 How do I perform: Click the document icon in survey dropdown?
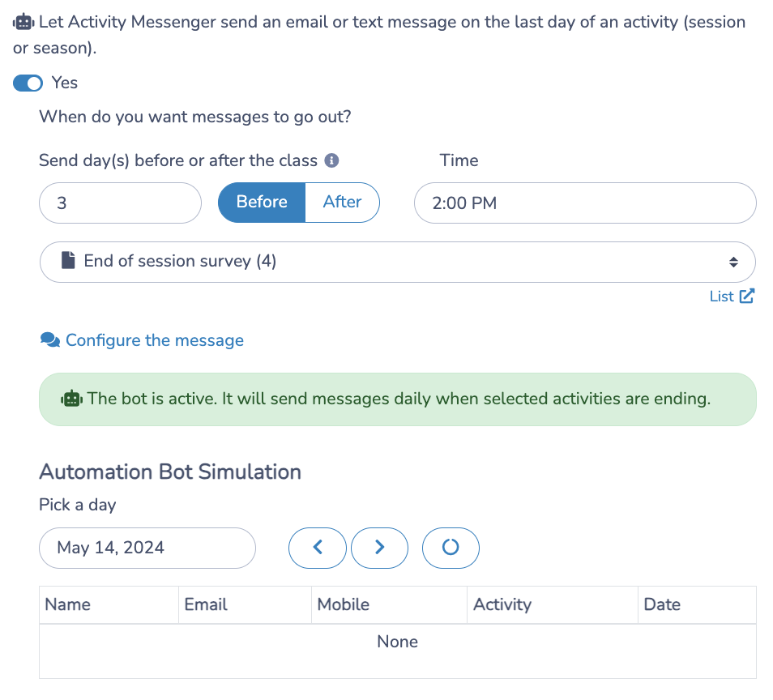[x=69, y=260]
